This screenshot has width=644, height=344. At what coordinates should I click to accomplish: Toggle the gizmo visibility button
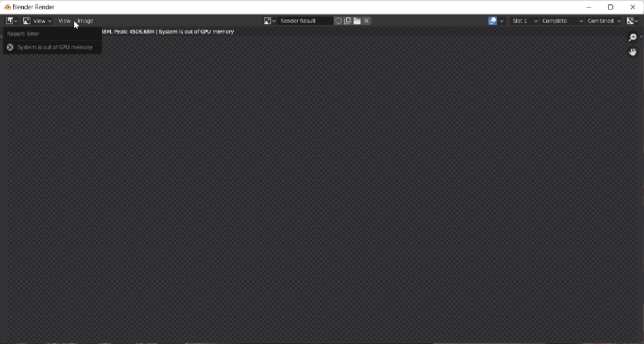[493, 21]
